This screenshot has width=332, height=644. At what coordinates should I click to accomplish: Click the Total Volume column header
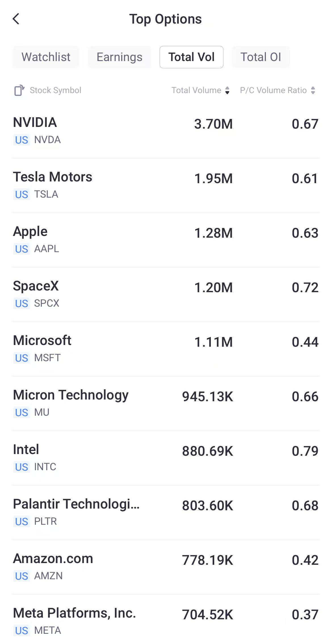pyautogui.click(x=196, y=90)
